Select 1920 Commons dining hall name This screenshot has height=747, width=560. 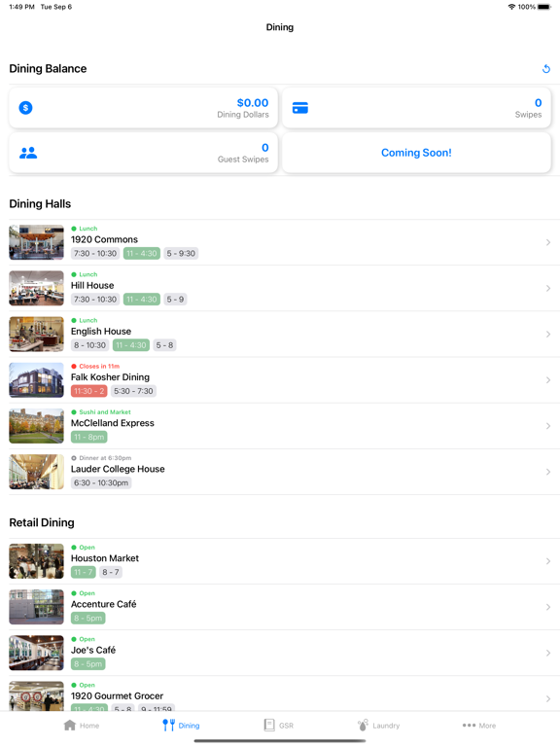coord(104,239)
